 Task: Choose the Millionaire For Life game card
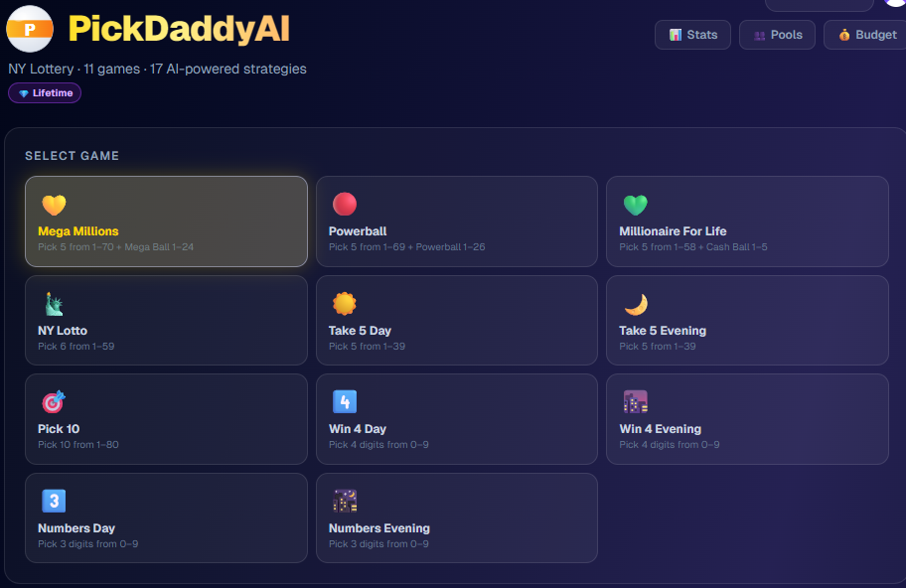tap(747, 221)
